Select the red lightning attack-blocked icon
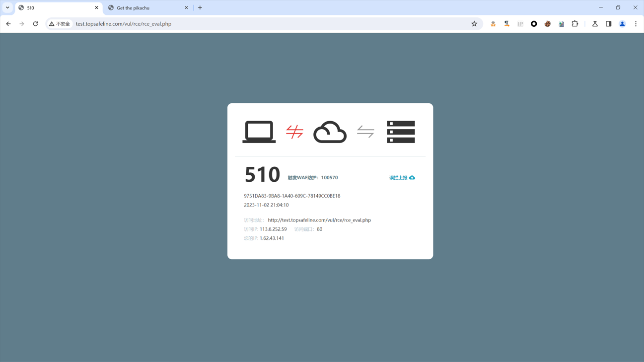This screenshot has height=362, width=644. (x=294, y=131)
